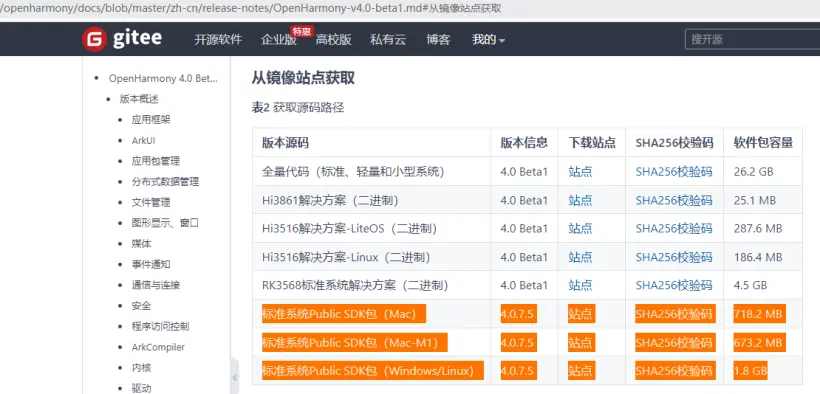Open SHA256校验码 link for SDK包 (Windows/Linux) row
The height and width of the screenshot is (394, 820).
pyautogui.click(x=675, y=371)
